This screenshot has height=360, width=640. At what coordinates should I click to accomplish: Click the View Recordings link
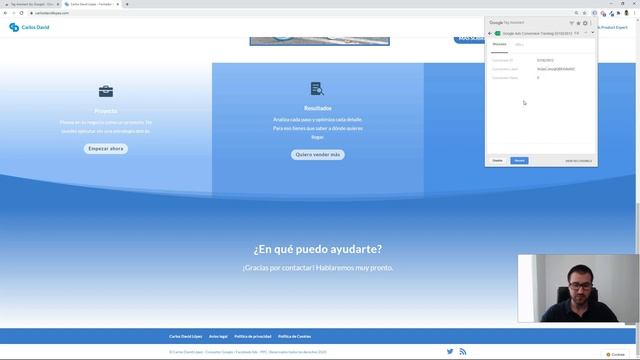578,161
